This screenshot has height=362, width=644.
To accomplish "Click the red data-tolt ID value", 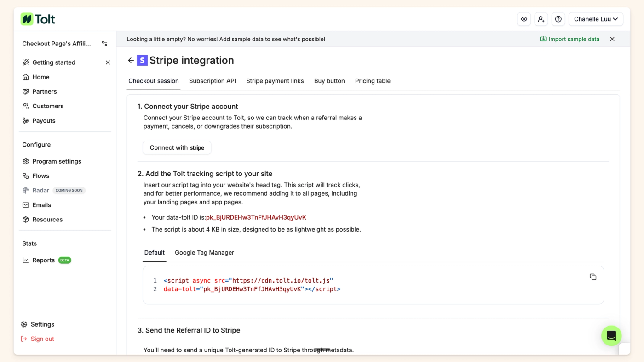I will coord(256,217).
